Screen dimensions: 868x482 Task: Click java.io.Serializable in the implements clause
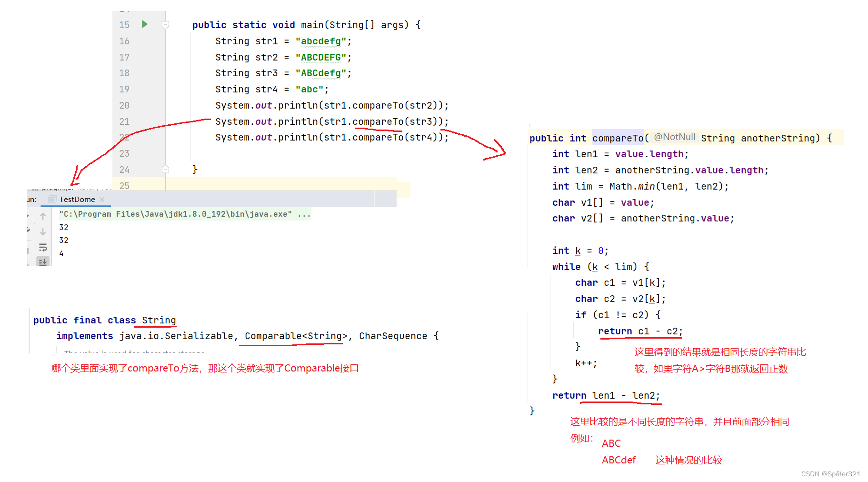176,336
